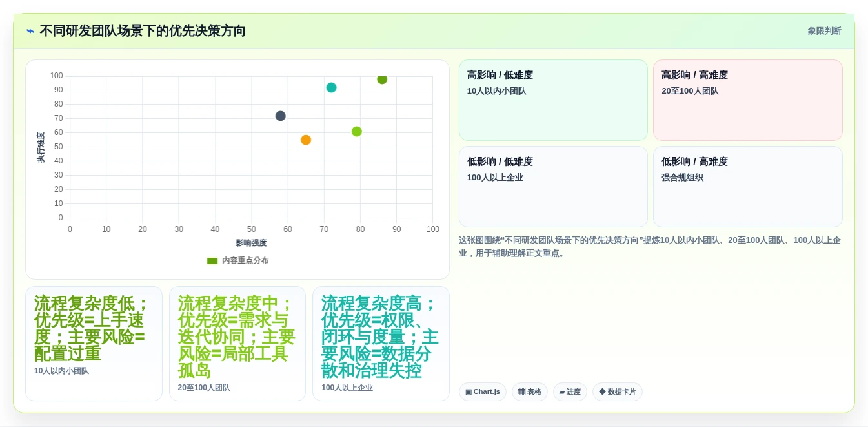Click the summary paragraph starting with 这张图围绕

tap(650, 247)
